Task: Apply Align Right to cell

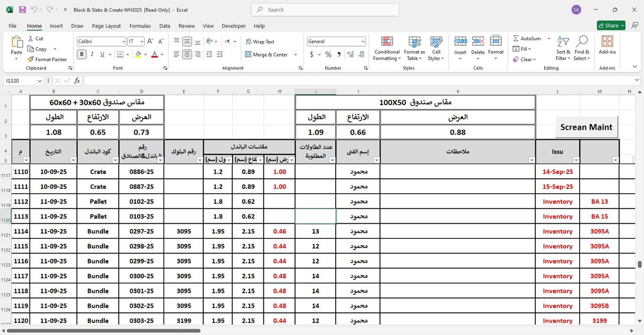Action: click(x=197, y=54)
